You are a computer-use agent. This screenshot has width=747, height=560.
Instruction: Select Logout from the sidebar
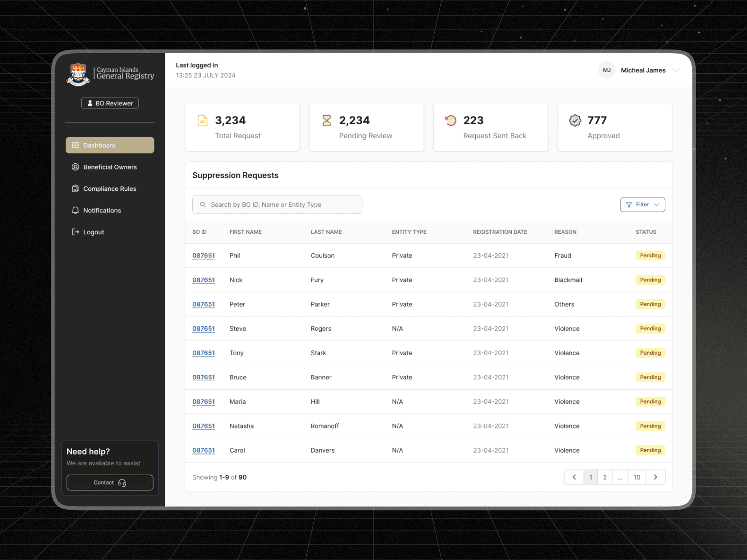(x=93, y=232)
